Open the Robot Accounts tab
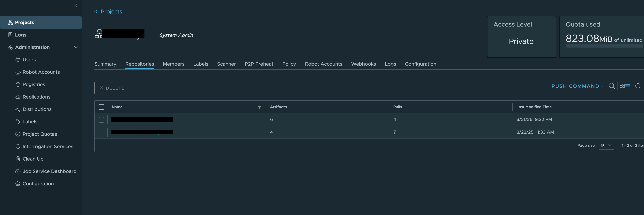 [x=323, y=64]
